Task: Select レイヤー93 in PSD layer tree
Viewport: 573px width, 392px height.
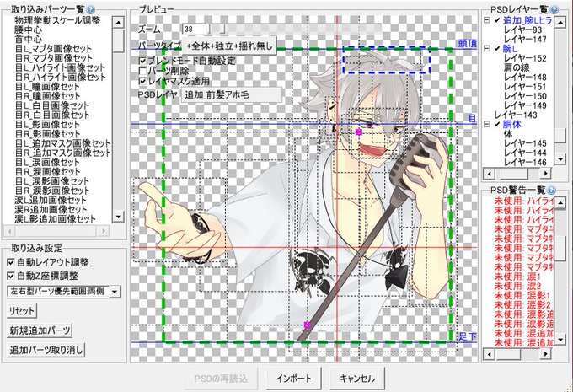Action: [522, 30]
